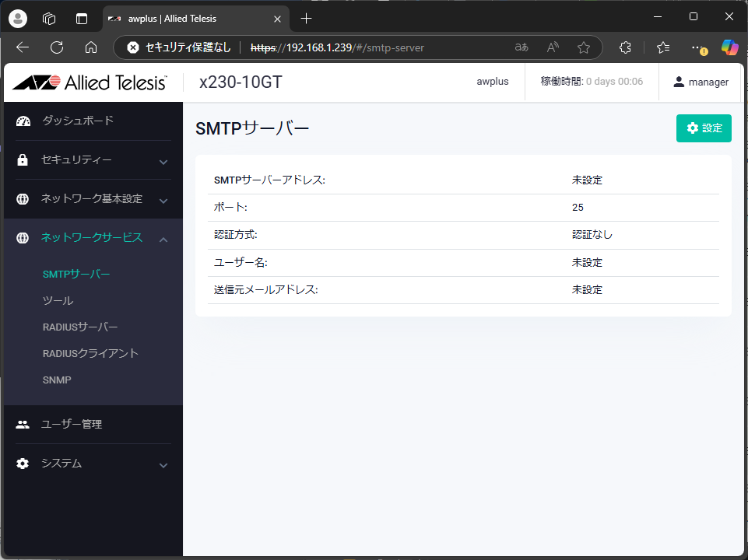
Task: Open the browser extensions puzzle icon
Action: (625, 47)
